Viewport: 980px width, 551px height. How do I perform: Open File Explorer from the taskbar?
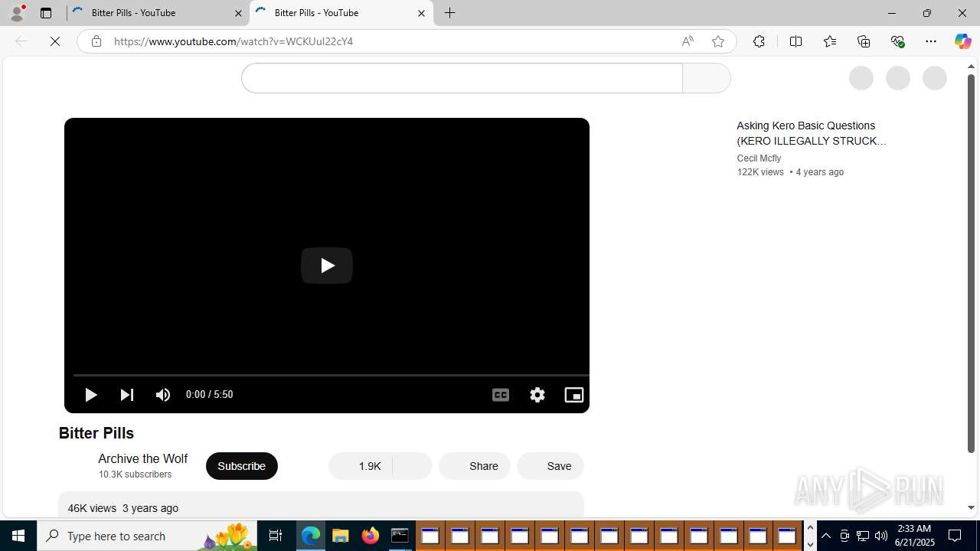click(x=341, y=536)
